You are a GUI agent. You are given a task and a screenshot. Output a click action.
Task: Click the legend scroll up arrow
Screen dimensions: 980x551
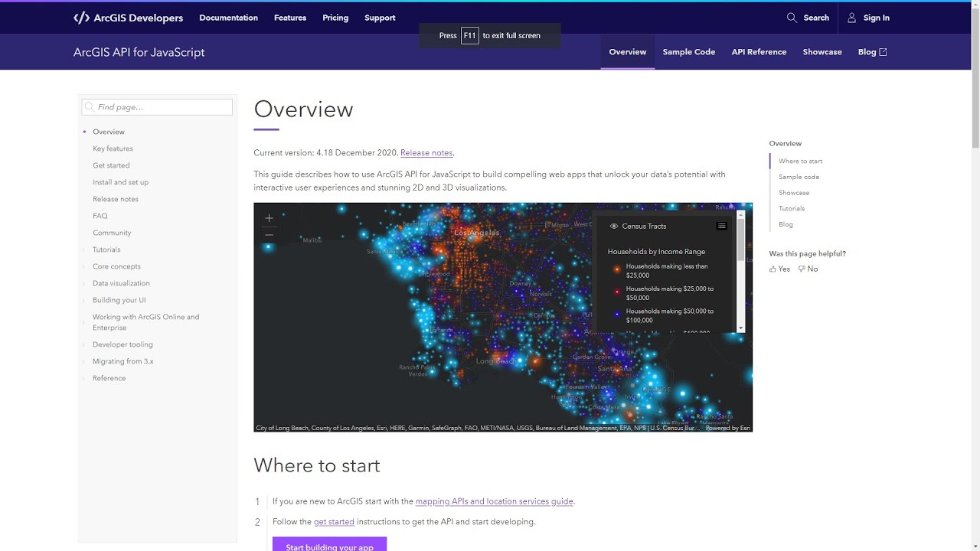tap(740, 215)
